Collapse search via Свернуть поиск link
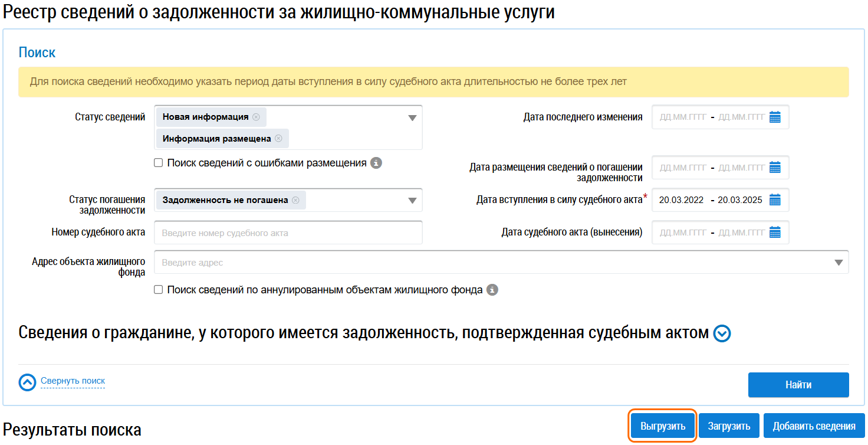This screenshot has width=868, height=445. coord(73,381)
